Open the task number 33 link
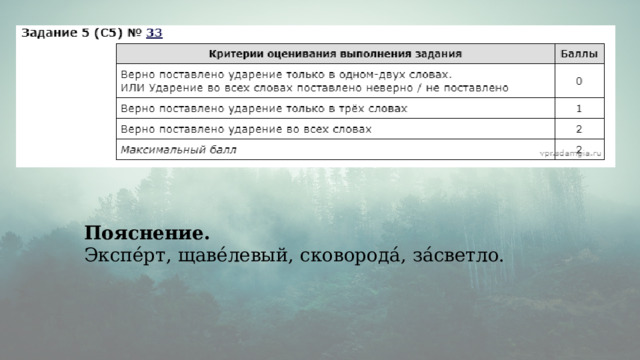This screenshot has width=640, height=360. click(154, 33)
